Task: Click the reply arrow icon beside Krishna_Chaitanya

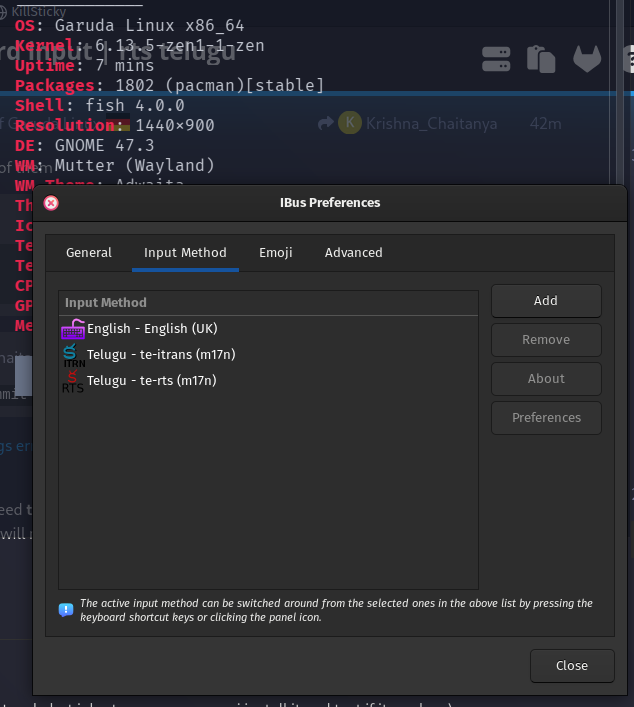Action: tap(326, 123)
